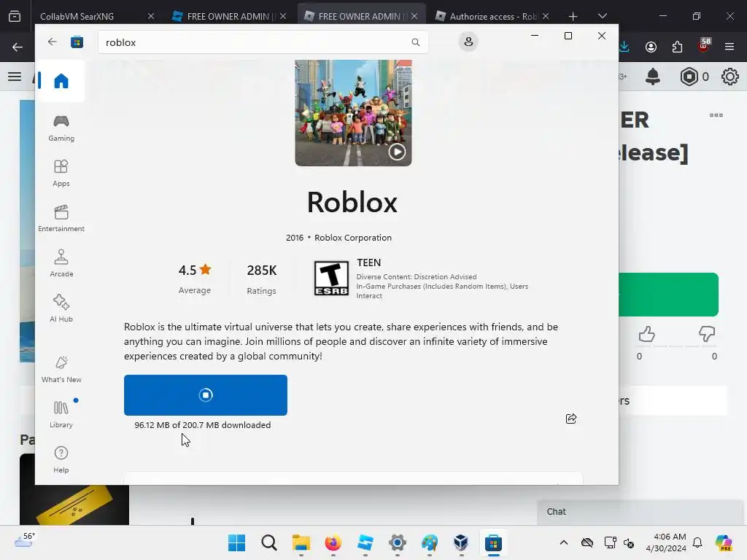Expand the browser's list all tabs dropdown
The width and height of the screenshot is (747, 560).
pos(602,16)
